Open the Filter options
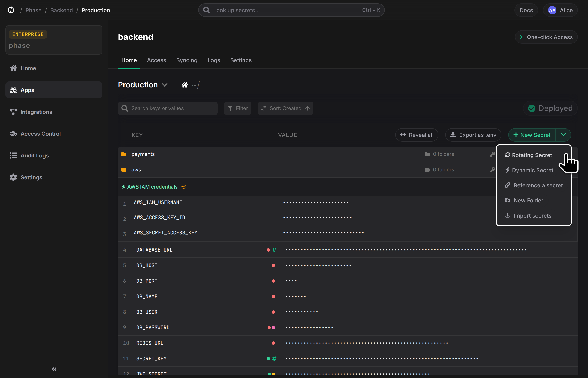Screen dimensions: 588x378 point(238,108)
